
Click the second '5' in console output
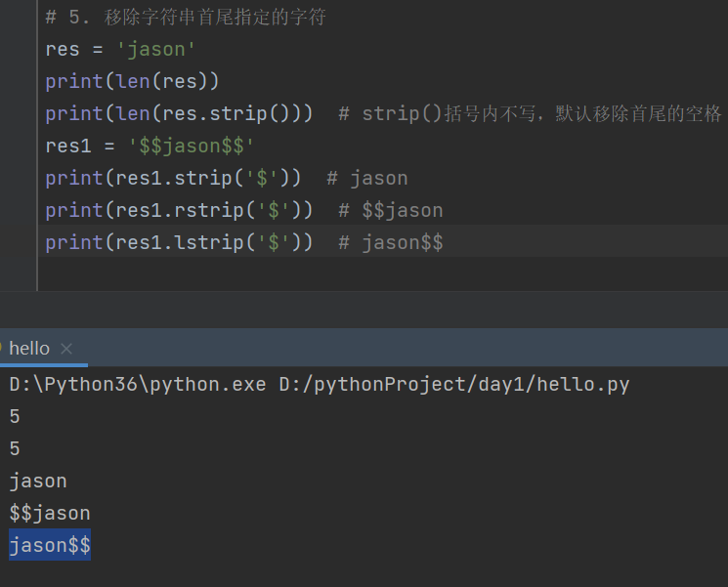point(15,448)
